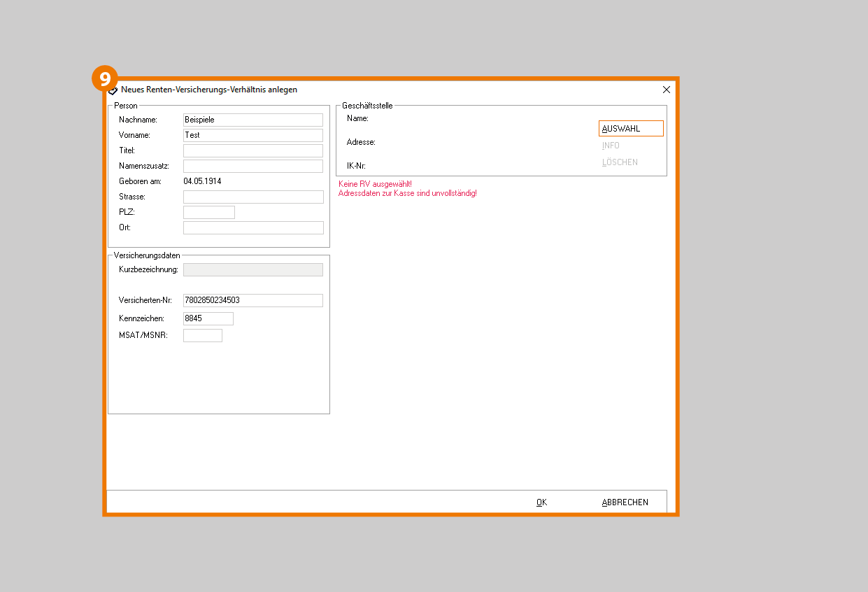
Task: Click the greyed Kurzbezeichnung field
Action: click(x=252, y=269)
